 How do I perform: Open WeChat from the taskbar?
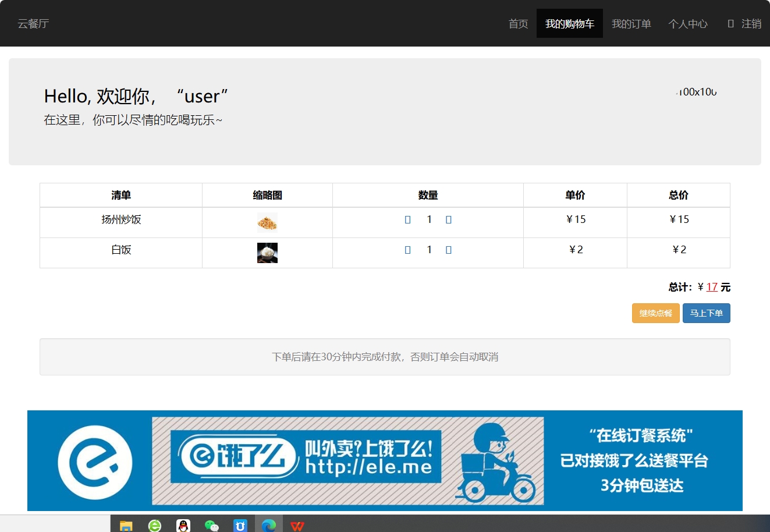211,526
